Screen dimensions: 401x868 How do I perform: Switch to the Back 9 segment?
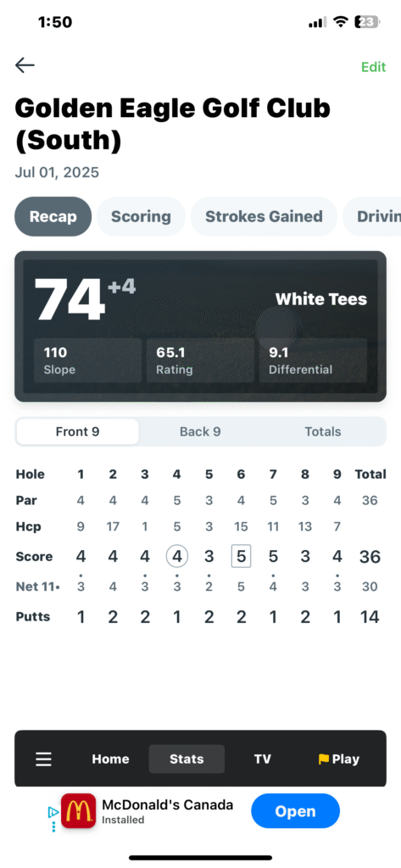200,431
